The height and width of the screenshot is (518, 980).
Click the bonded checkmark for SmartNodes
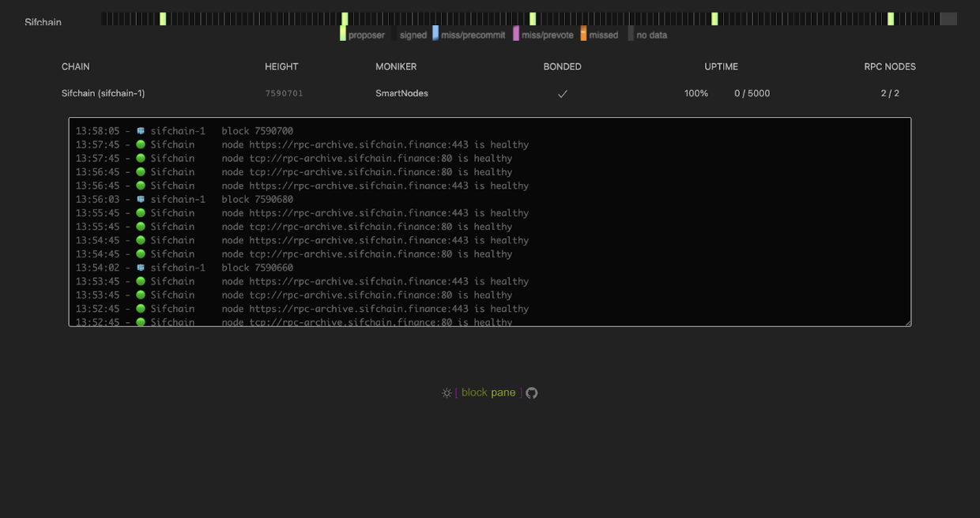point(563,94)
